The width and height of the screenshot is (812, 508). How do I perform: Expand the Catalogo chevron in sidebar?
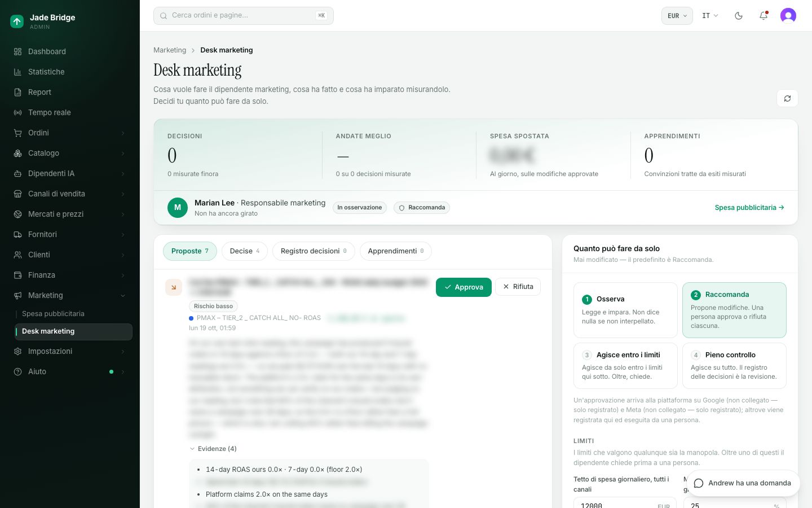point(123,154)
